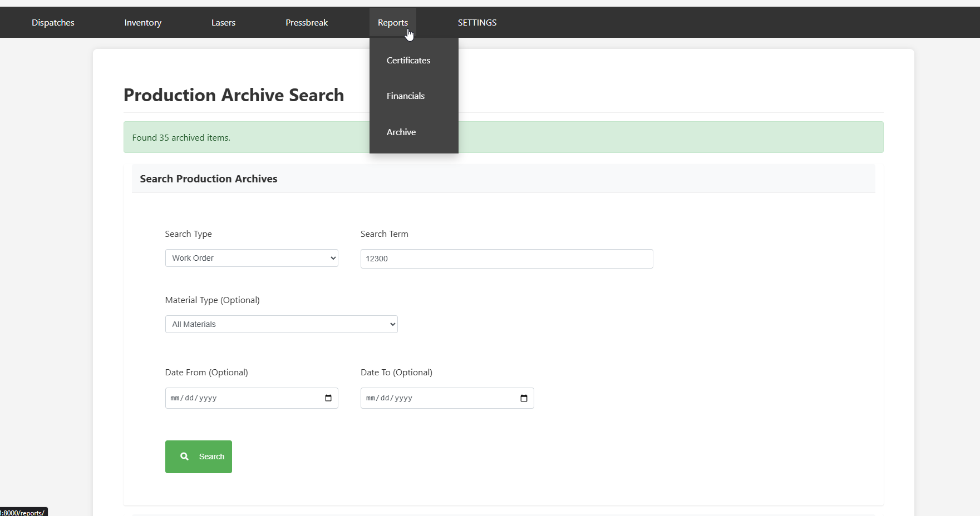
Task: Open the Pressbreak section
Action: pyautogui.click(x=307, y=23)
